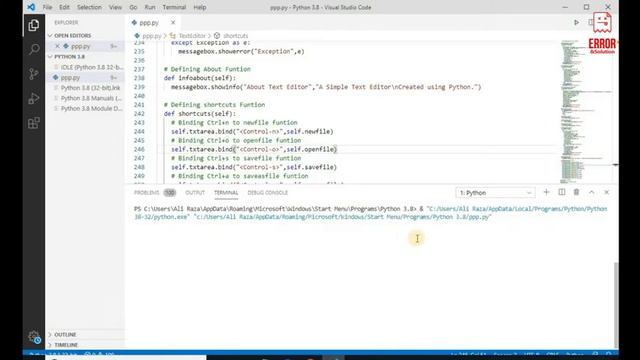The height and width of the screenshot is (360, 640).
Task: Run the Python file with play button
Action: 576,22
